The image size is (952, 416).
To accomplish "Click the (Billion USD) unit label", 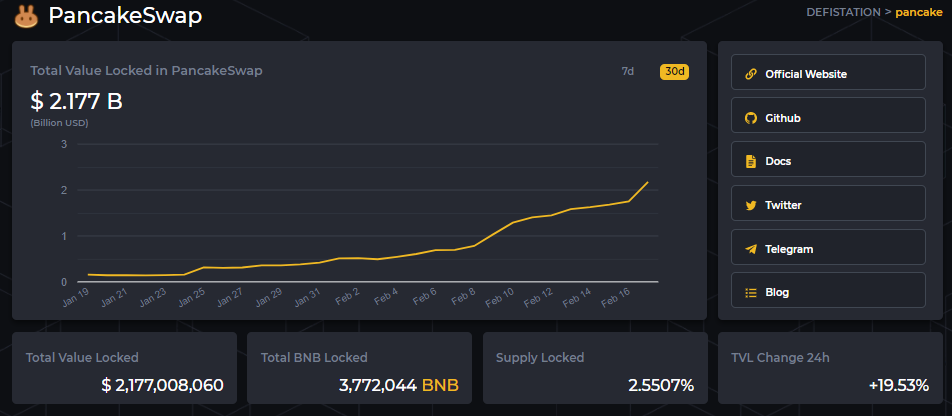I will [59, 123].
